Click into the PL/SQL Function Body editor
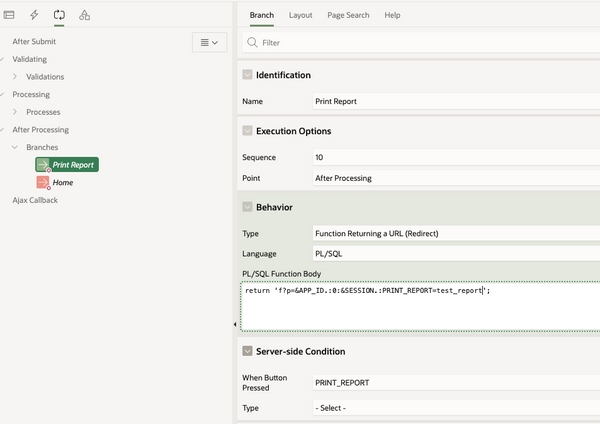600x424 pixels. coord(420,306)
